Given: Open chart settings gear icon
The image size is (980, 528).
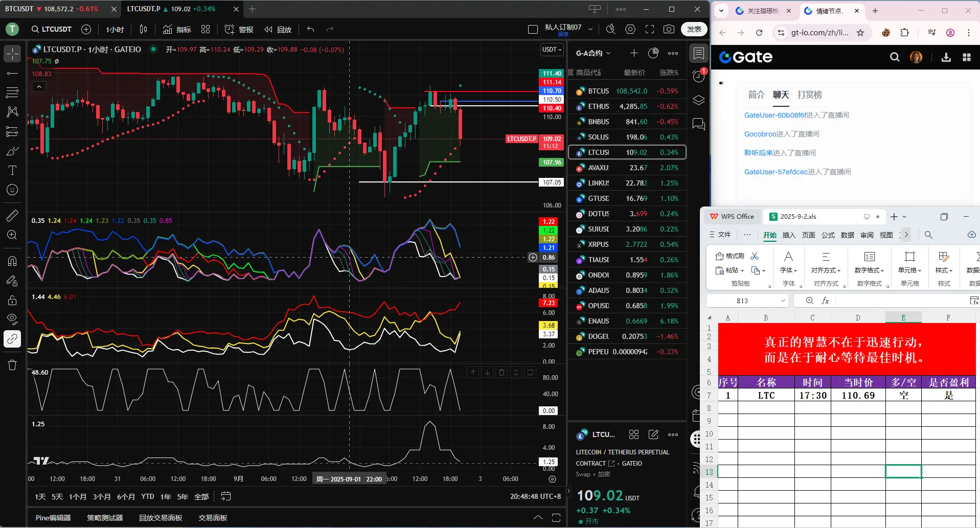Looking at the screenshot, I should (x=630, y=30).
